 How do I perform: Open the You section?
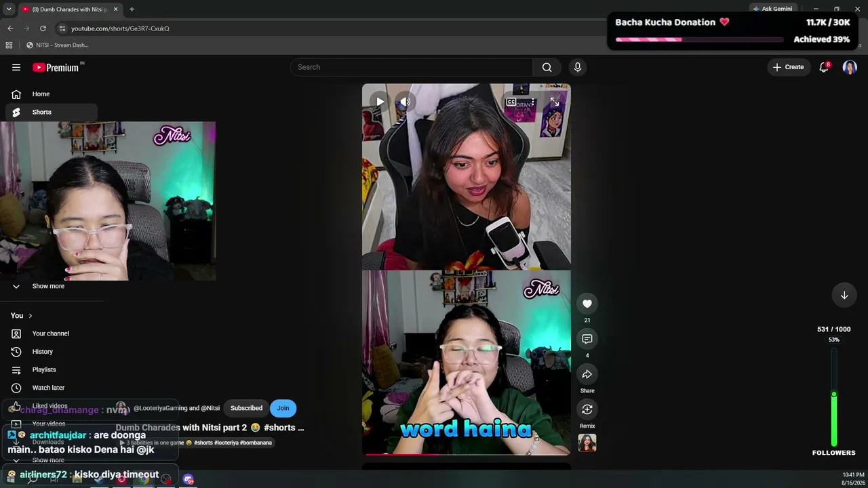coord(22,315)
